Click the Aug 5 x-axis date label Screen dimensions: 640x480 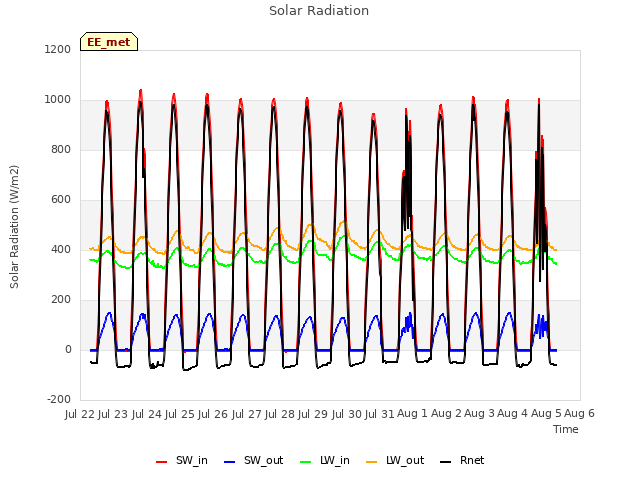pyautogui.click(x=546, y=414)
